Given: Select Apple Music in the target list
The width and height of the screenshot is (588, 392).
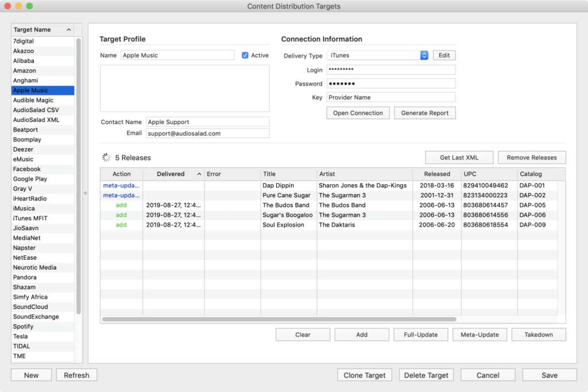Looking at the screenshot, I should pos(42,90).
